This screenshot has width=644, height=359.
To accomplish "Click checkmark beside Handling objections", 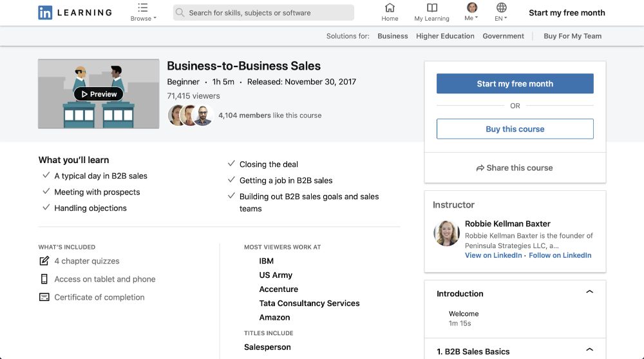I will click(x=46, y=208).
